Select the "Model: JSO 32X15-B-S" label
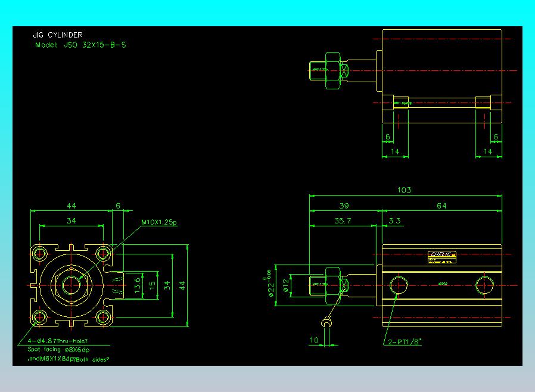 (80, 45)
